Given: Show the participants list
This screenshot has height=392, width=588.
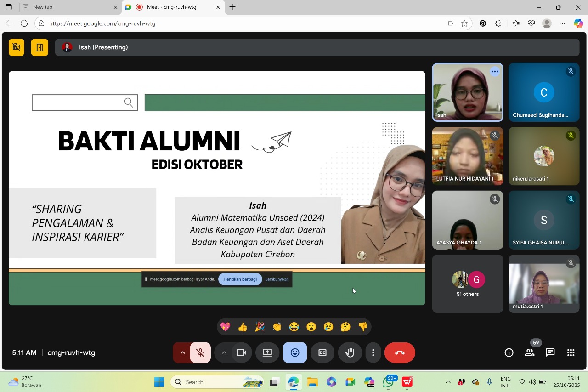Looking at the screenshot, I should 530,353.
